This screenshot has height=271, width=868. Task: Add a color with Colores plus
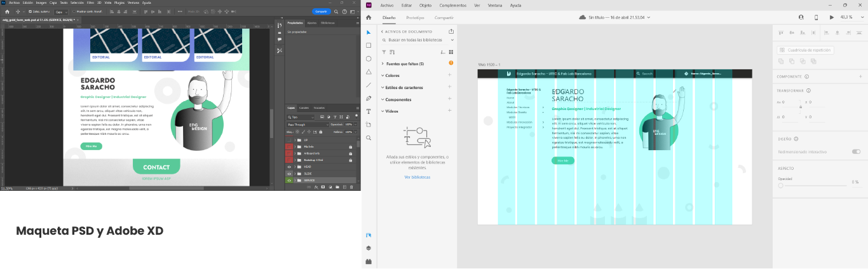point(450,75)
